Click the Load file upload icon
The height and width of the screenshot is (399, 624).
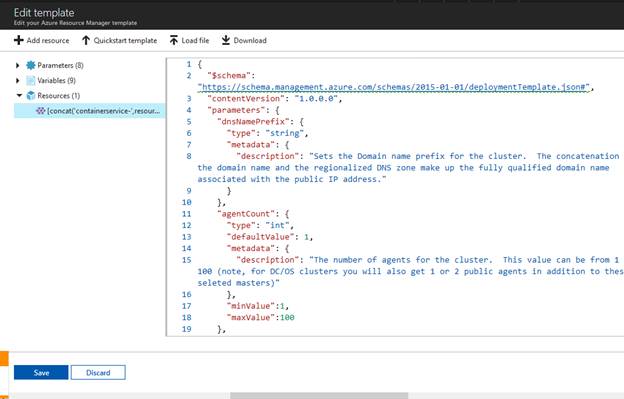pos(174,40)
